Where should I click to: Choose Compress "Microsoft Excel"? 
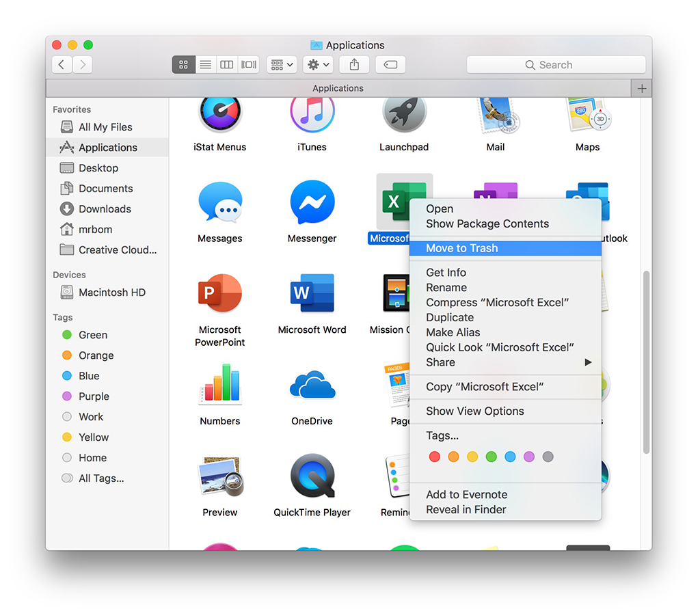(x=505, y=302)
